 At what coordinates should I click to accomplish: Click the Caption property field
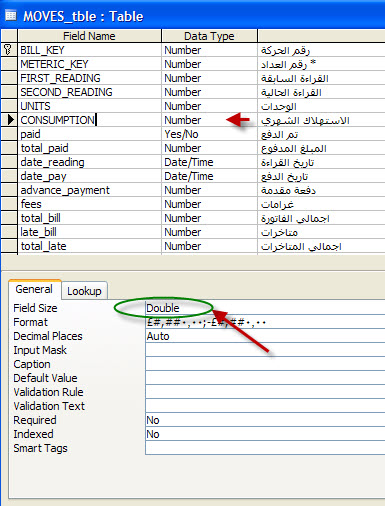(265, 364)
